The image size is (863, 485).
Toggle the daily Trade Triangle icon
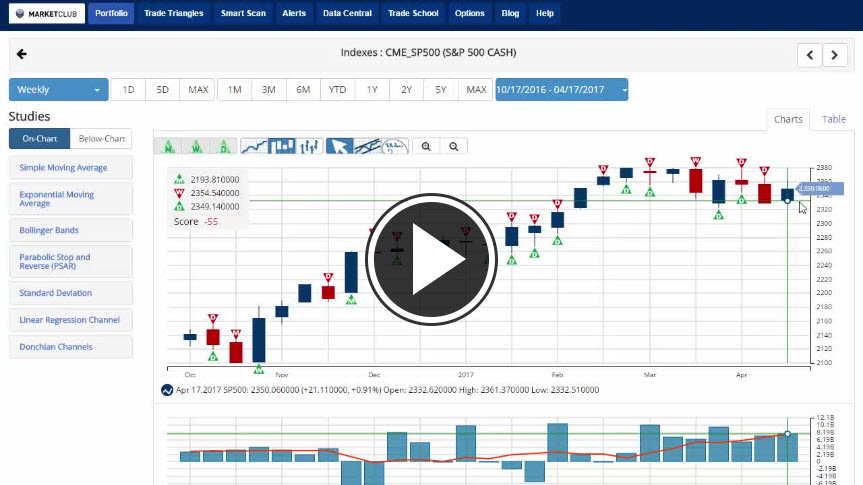[x=224, y=146]
